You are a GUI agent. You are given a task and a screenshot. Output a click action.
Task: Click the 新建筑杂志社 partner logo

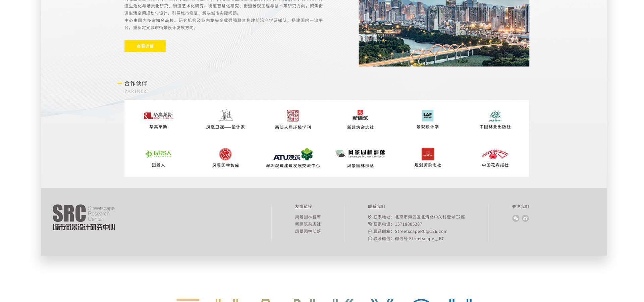tap(360, 115)
